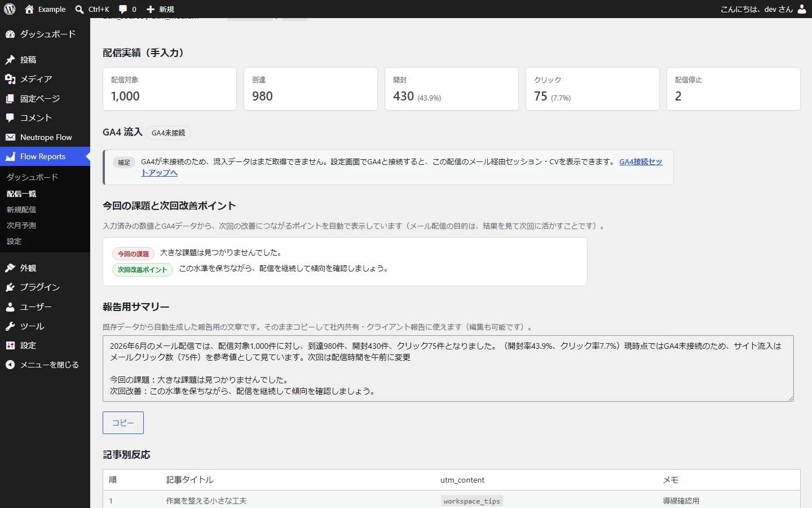Image resolution: width=812 pixels, height=508 pixels.
Task: Click こんにちは、dev さん account link
Action: (x=764, y=9)
